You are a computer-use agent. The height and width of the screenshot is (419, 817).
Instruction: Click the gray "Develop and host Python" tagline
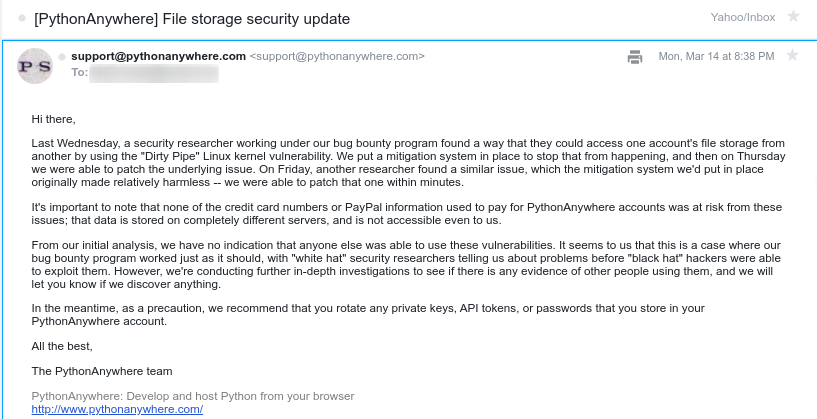coord(193,396)
